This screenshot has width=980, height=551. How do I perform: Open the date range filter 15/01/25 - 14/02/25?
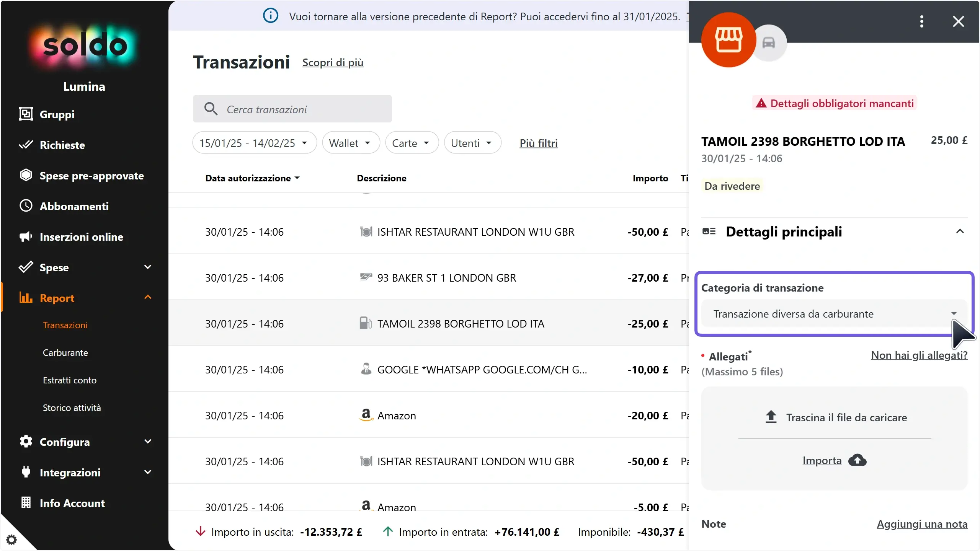255,143
